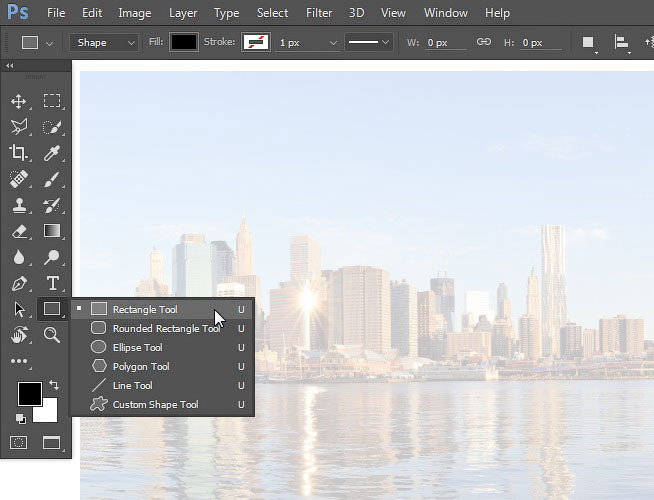Select the Eyedropper tool
This screenshot has height=500, width=654.
pyautogui.click(x=52, y=153)
